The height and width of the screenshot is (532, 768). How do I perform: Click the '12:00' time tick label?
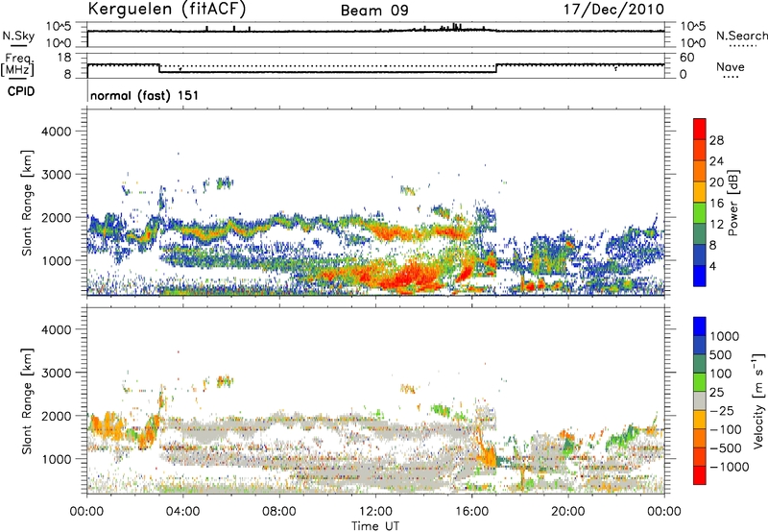[x=375, y=512]
